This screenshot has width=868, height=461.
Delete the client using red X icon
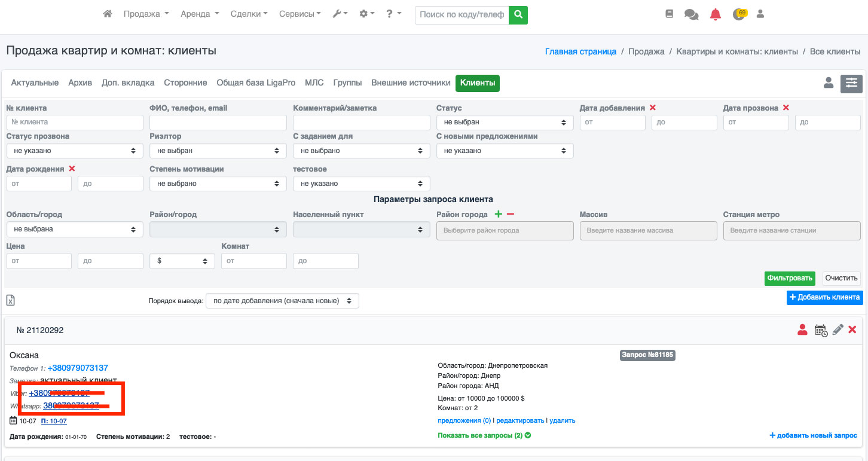click(x=852, y=330)
